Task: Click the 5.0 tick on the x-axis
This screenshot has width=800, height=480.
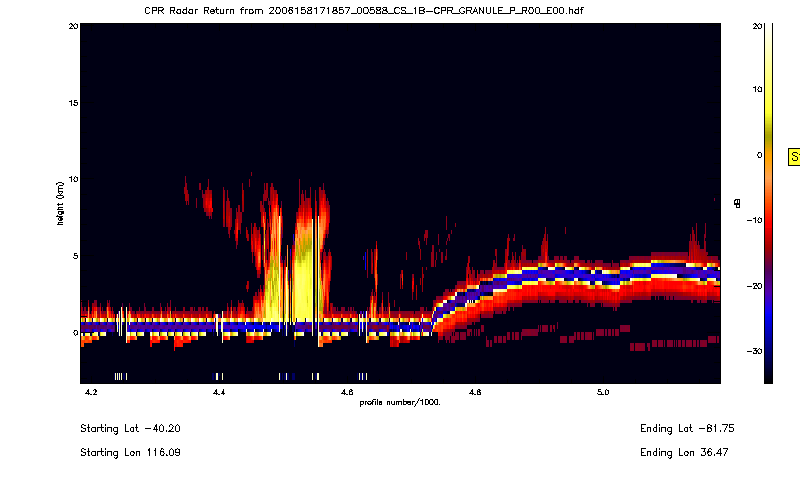Action: (x=603, y=393)
